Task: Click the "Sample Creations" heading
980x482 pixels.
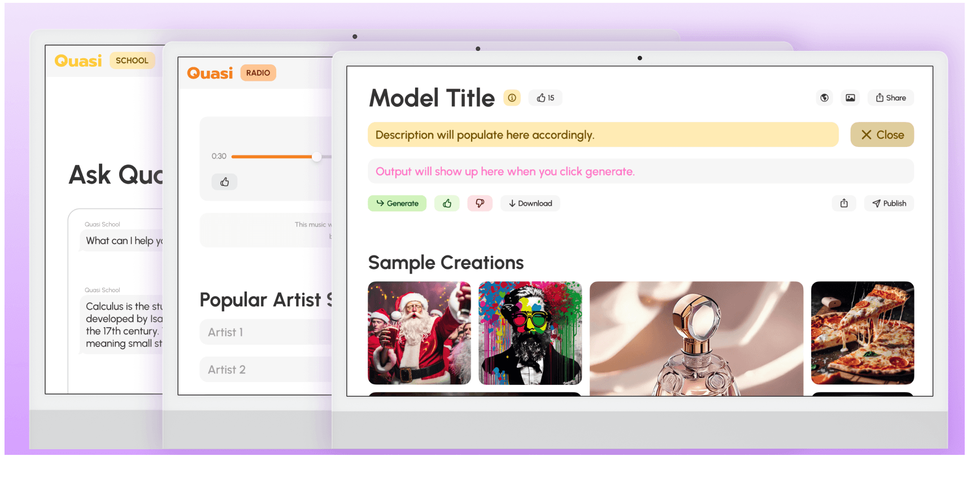Action: point(446,263)
